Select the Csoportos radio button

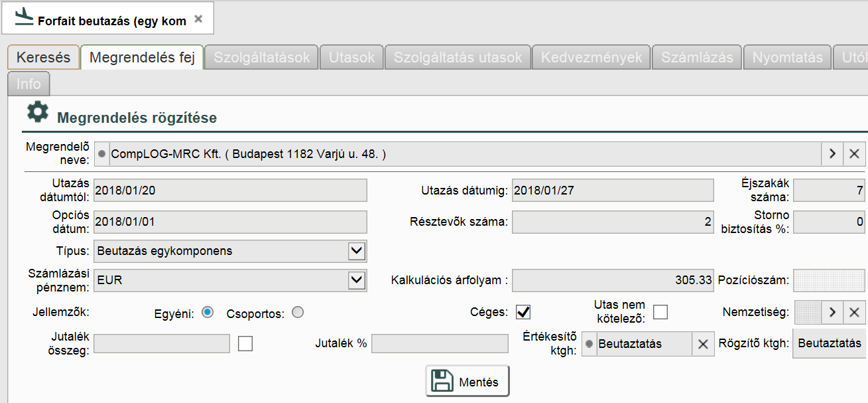pos(298,312)
